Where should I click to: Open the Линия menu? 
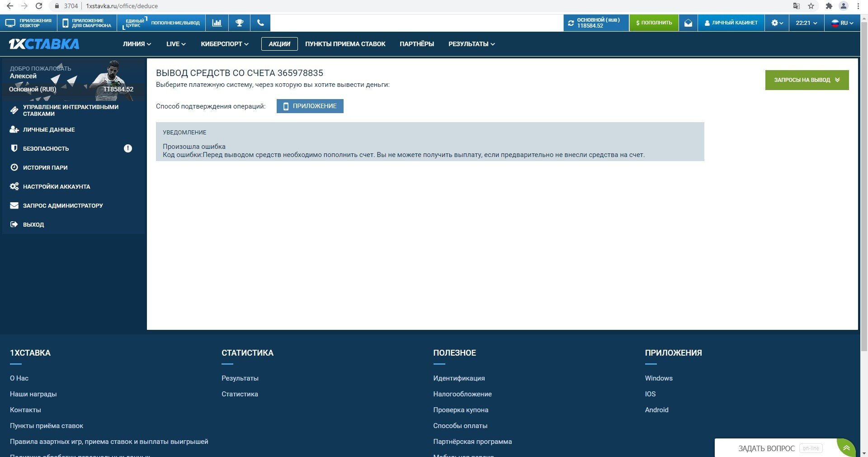[x=137, y=44]
